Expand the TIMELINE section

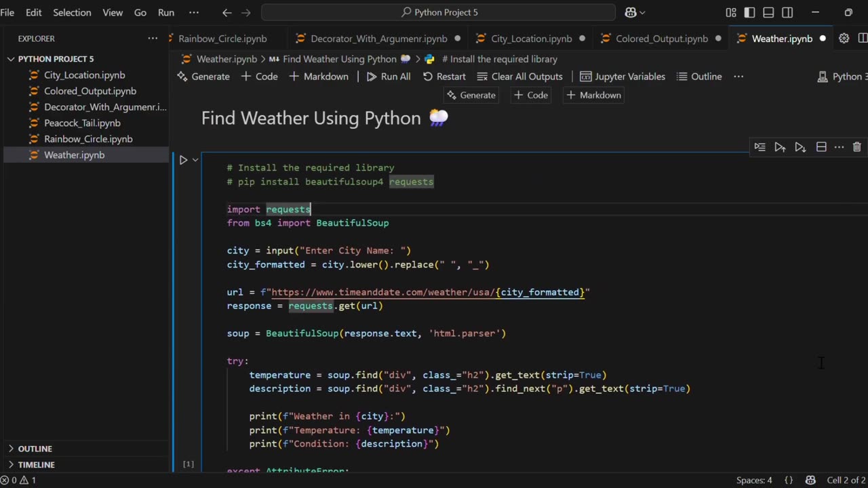point(37,465)
